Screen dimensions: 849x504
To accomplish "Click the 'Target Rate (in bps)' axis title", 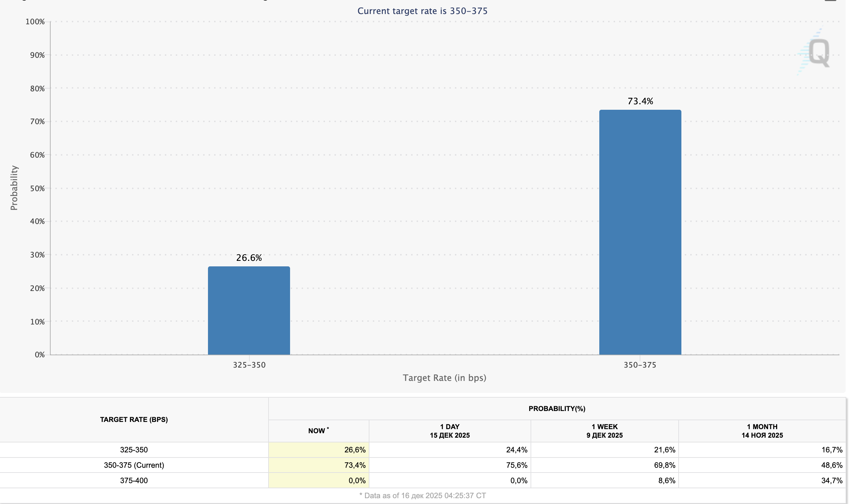I will (x=444, y=378).
